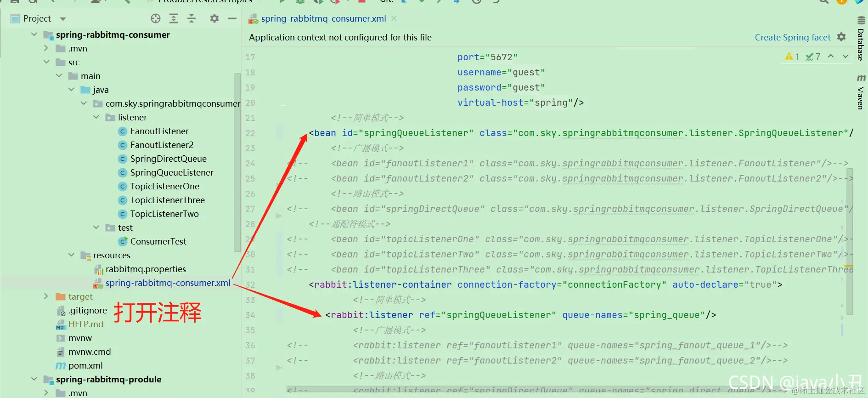Screen dimensions: 868x398
Task: Open Spring facet notification settings gear
Action: pyautogui.click(x=841, y=37)
